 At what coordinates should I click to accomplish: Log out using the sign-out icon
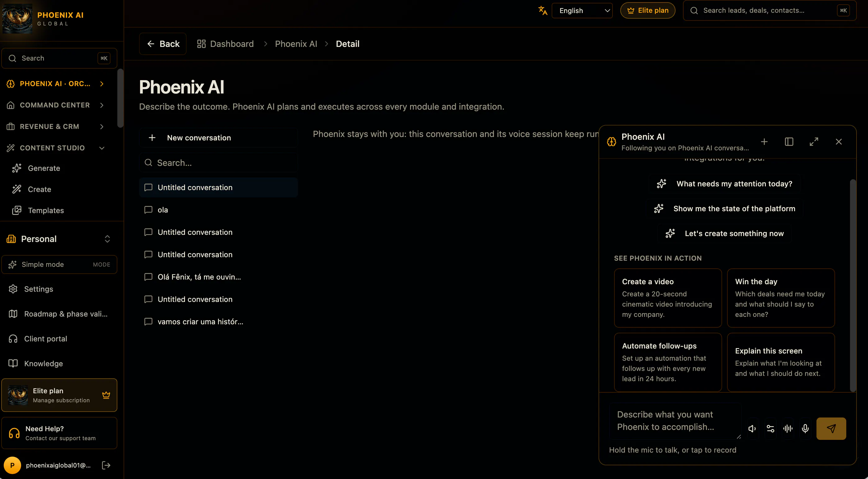(x=106, y=465)
